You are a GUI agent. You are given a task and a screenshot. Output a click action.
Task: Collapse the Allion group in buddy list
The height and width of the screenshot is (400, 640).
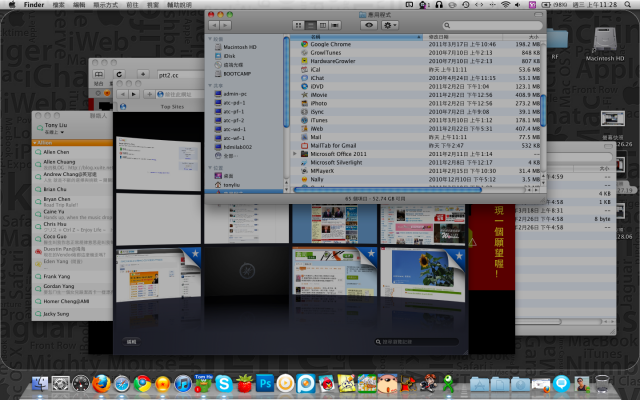(35, 143)
